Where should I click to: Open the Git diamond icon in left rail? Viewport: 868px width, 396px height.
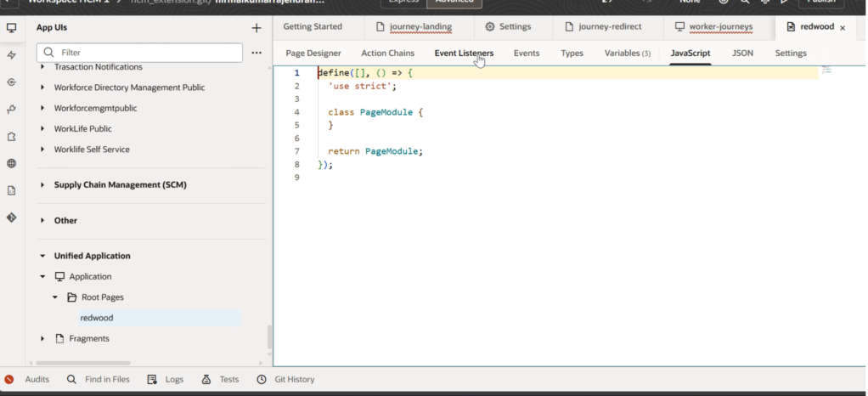pyautogui.click(x=11, y=218)
